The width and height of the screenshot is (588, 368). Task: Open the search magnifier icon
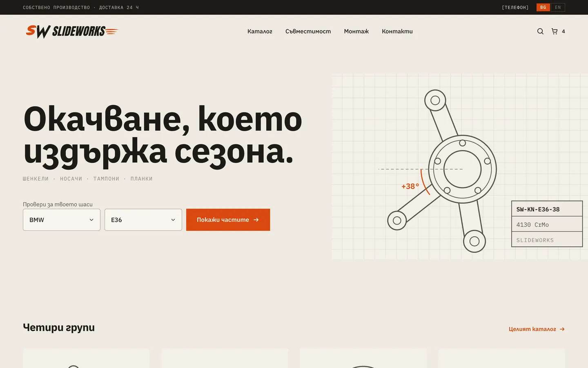540,31
